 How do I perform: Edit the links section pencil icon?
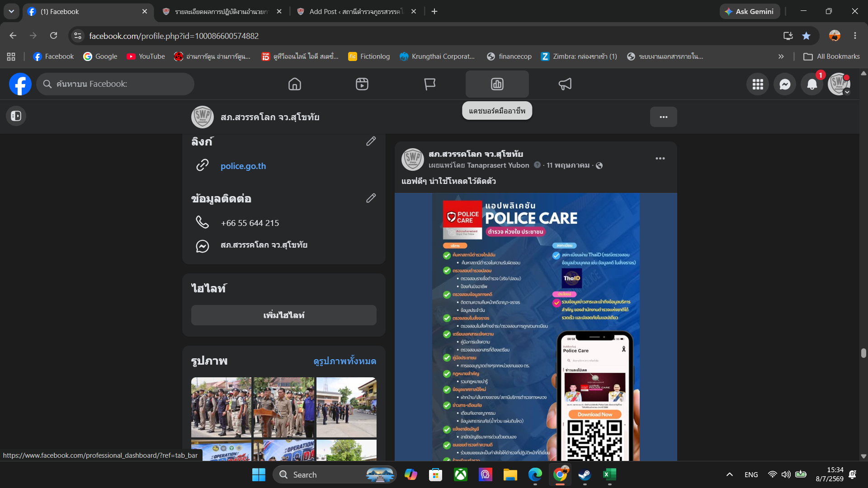tap(371, 141)
